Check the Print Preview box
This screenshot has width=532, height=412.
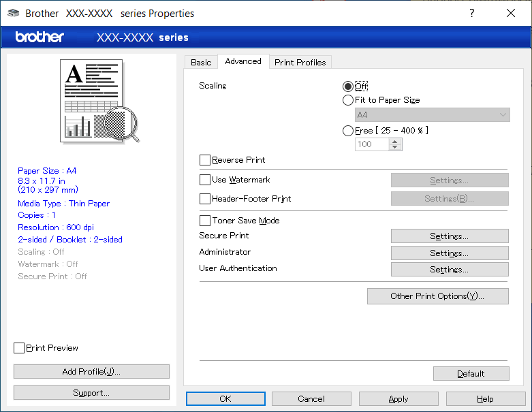19,348
